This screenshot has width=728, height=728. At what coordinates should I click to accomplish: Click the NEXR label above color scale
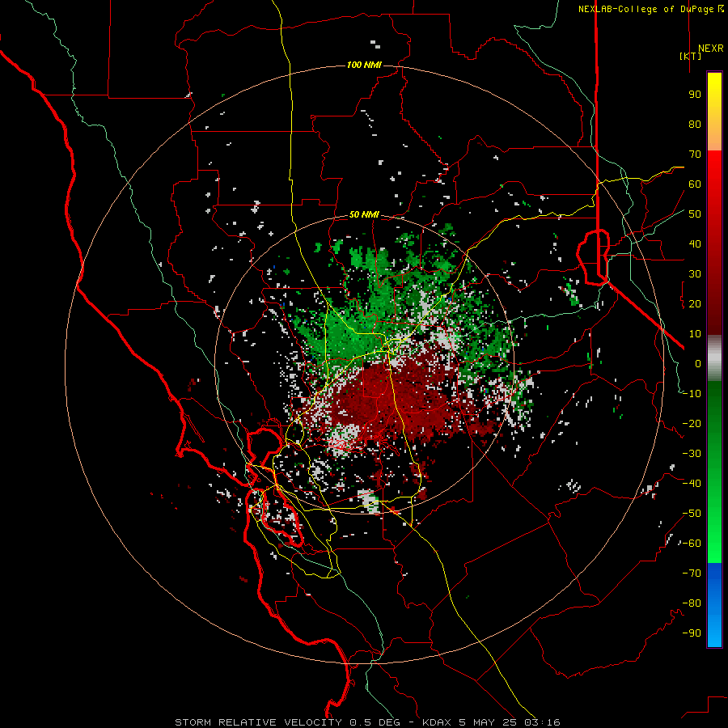coord(710,49)
